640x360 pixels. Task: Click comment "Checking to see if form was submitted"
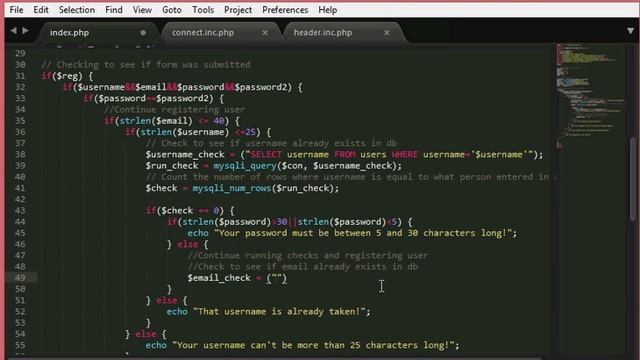point(146,64)
